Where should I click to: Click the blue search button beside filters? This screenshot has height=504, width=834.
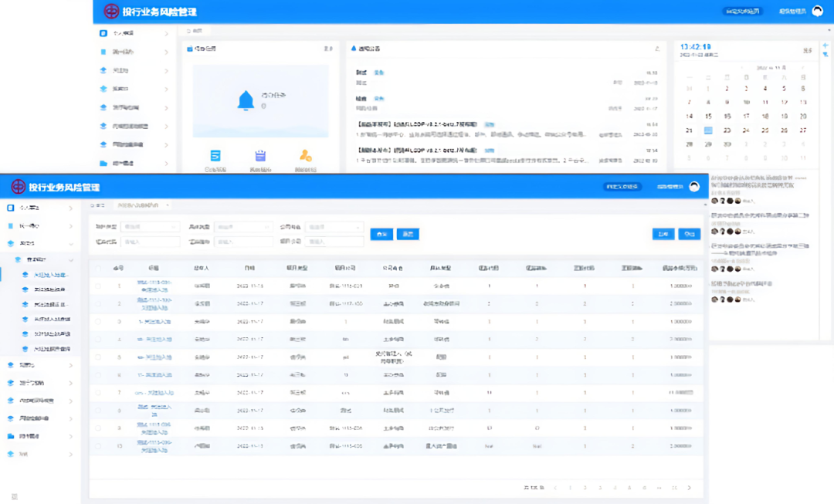click(x=381, y=234)
